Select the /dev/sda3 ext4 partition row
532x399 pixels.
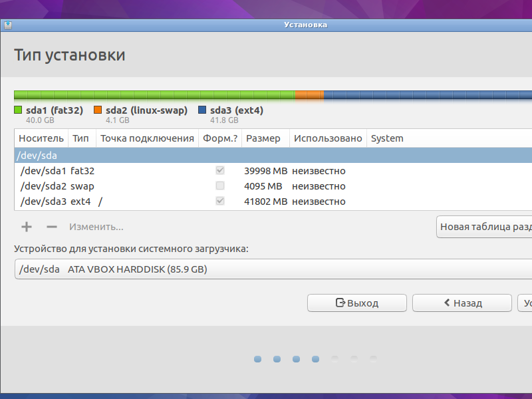(x=100, y=201)
